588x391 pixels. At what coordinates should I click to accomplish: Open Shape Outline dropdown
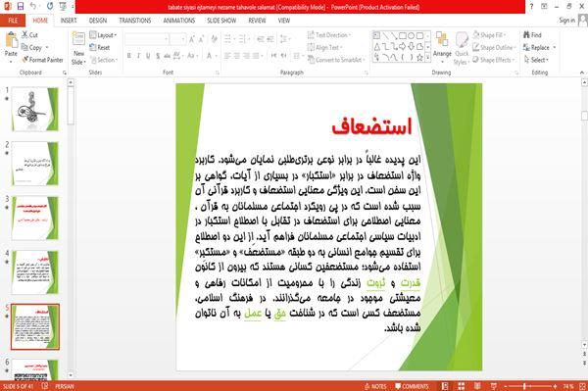[x=494, y=48]
